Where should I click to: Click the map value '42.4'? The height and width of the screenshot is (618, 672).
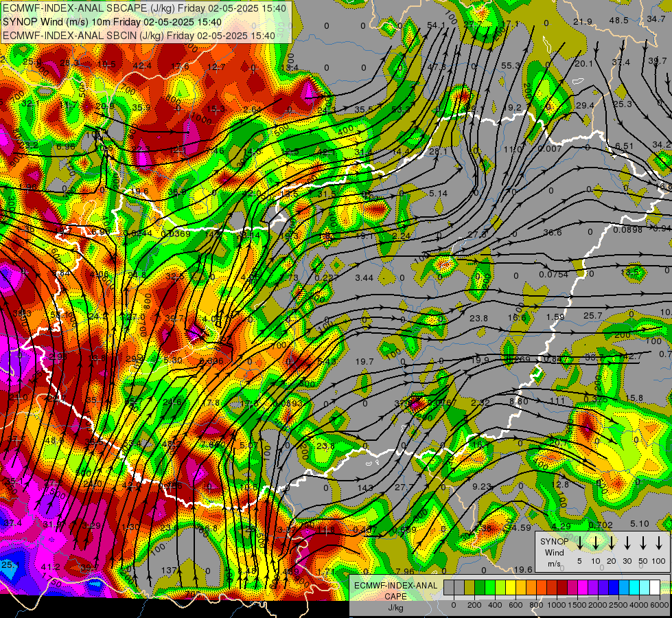tap(142, 66)
